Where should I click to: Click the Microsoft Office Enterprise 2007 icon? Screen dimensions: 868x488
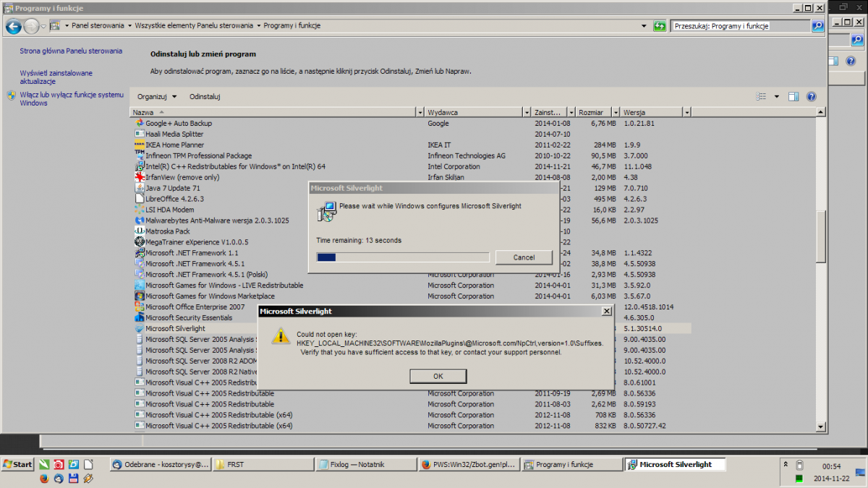[140, 307]
